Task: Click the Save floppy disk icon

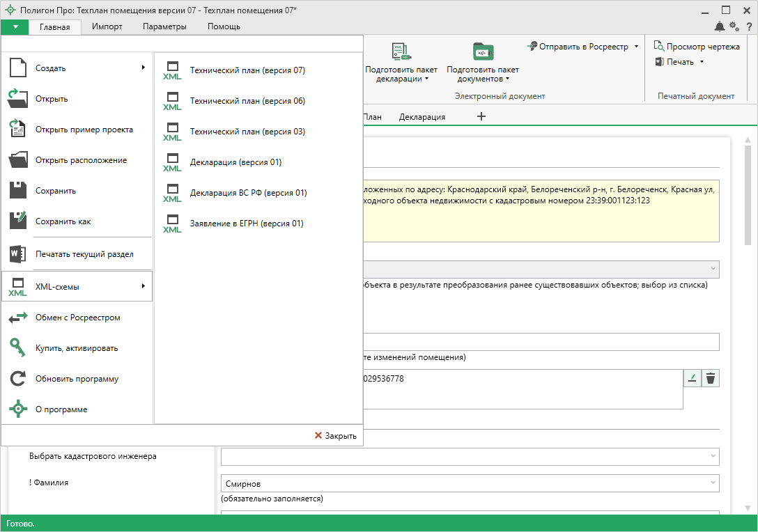Action: point(17,191)
